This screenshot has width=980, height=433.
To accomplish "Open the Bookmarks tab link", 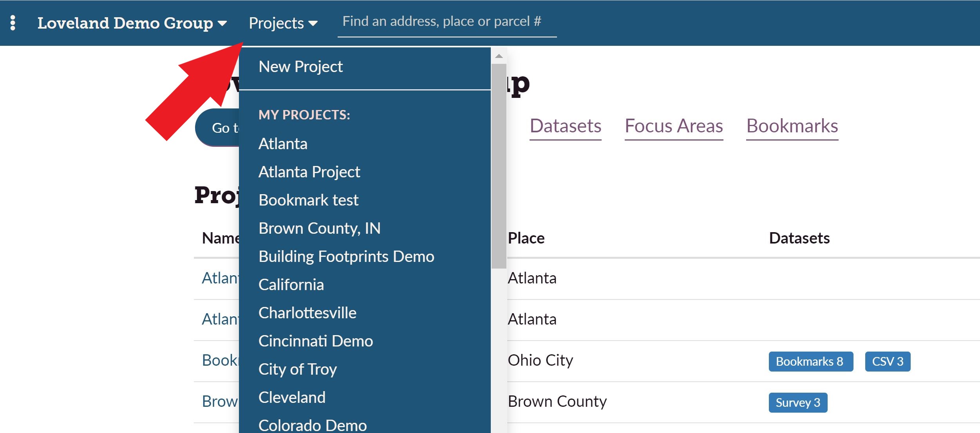I will click(792, 126).
